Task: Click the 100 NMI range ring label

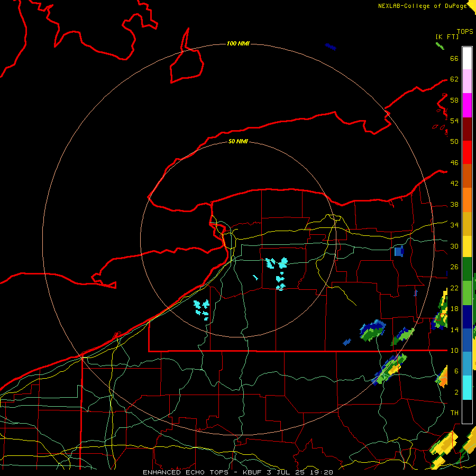Action: 238,44
